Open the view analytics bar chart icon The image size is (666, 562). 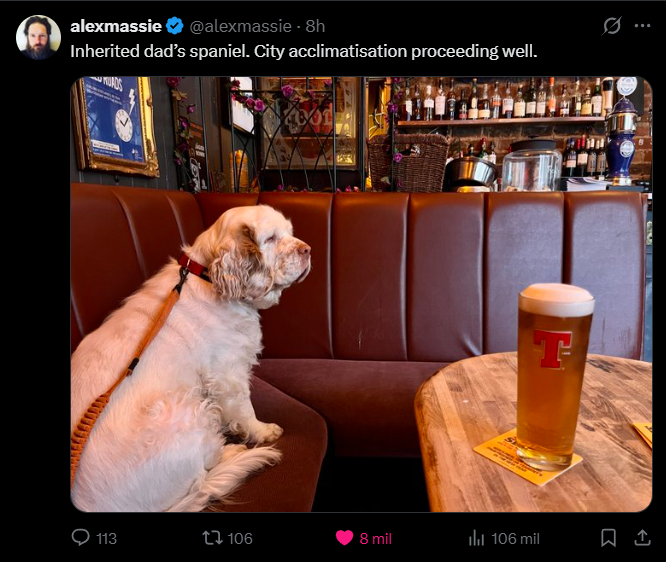click(x=476, y=538)
